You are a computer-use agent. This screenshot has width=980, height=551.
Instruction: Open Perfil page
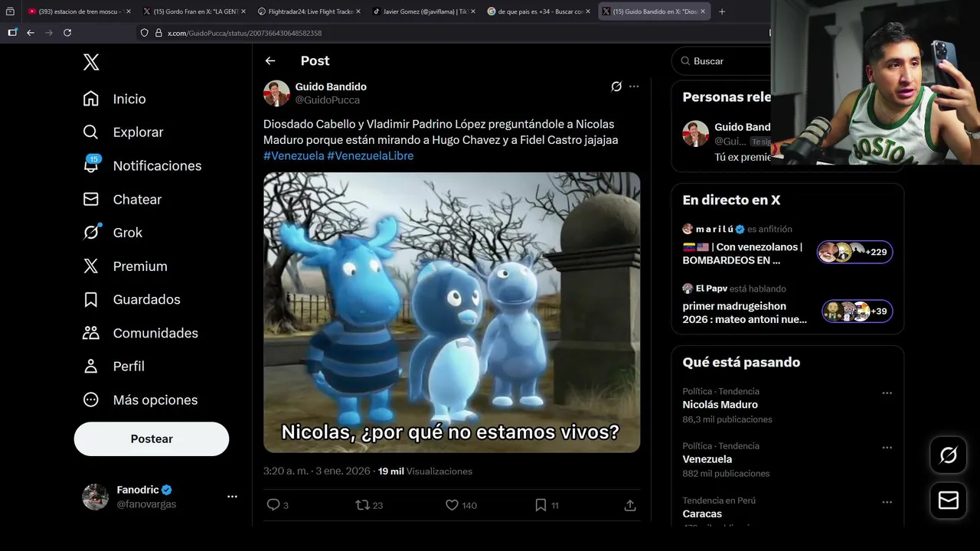pos(113,366)
